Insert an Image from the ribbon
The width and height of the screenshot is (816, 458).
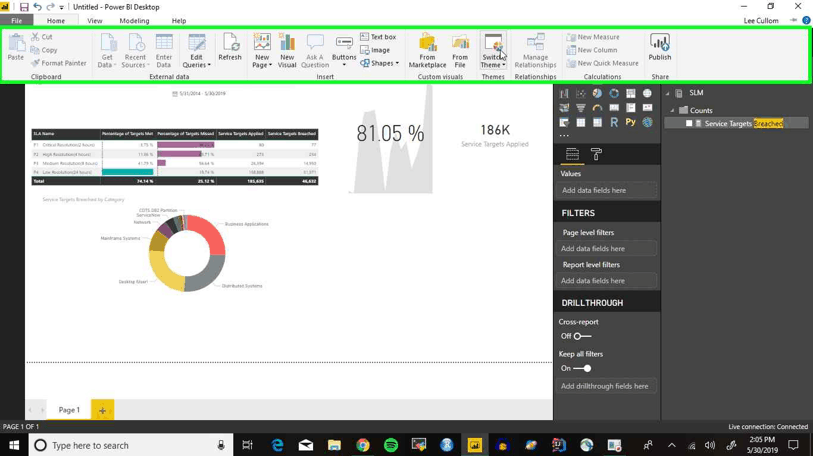375,50
